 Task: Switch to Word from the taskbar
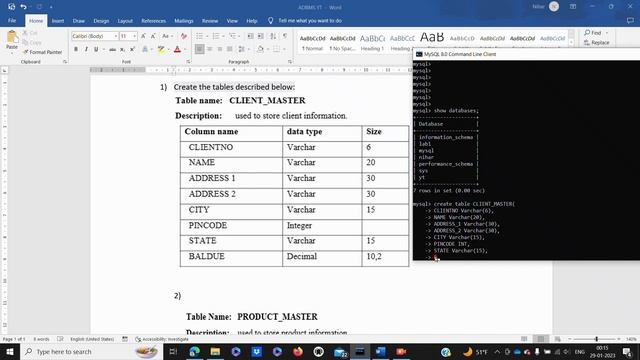tap(380, 351)
